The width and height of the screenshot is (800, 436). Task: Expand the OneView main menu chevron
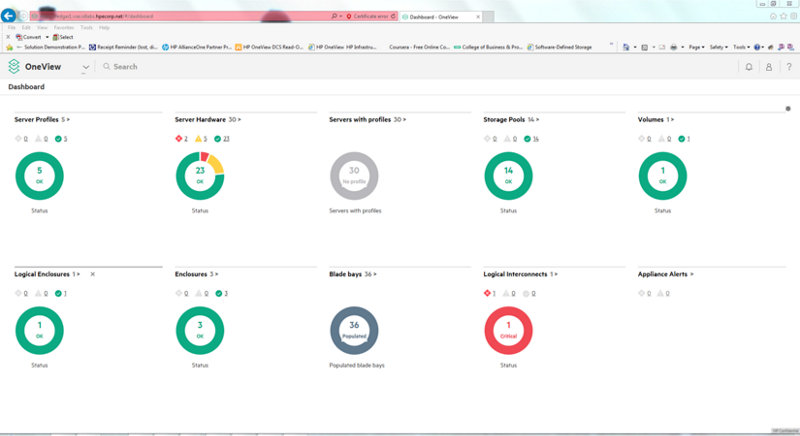click(x=85, y=67)
